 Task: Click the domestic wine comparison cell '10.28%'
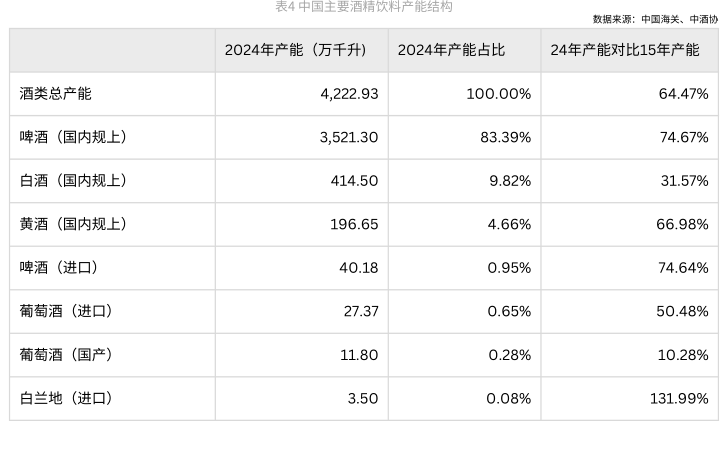684,355
